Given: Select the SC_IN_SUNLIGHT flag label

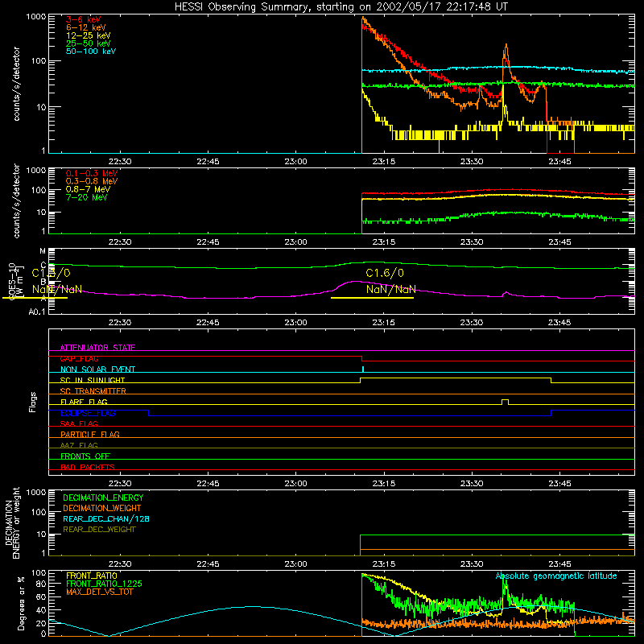Looking at the screenshot, I should (x=93, y=380).
